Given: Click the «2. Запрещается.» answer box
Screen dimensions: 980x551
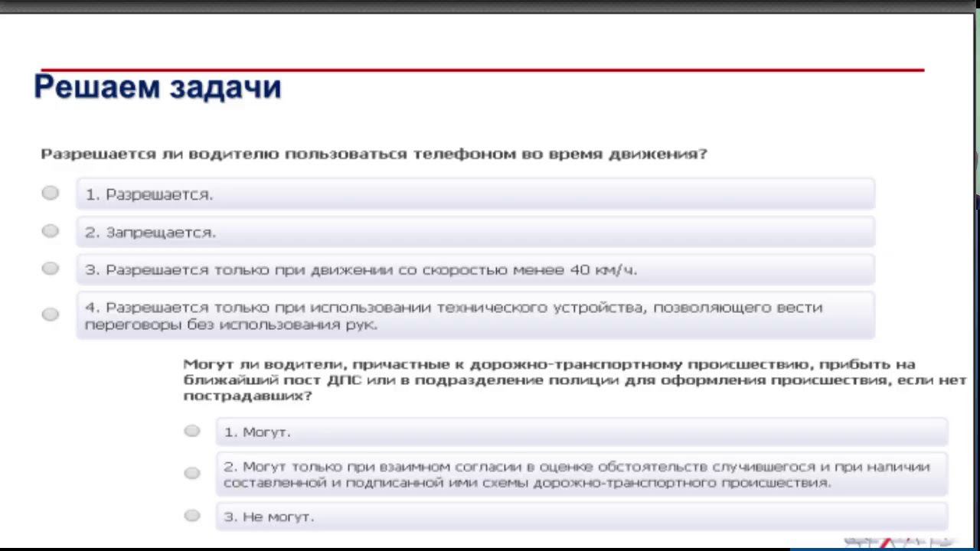Looking at the screenshot, I should point(475,232).
